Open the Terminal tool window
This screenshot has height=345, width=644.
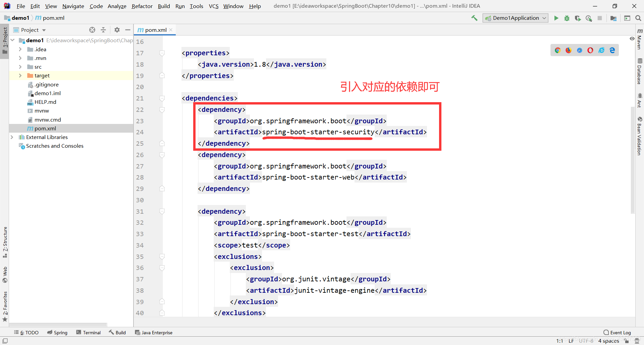tap(88, 333)
